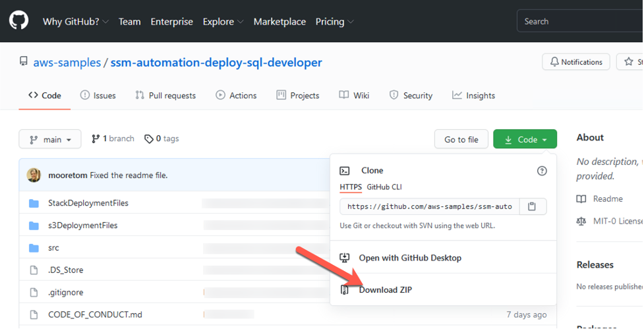Open the Insights tab
This screenshot has height=329, width=644.
tap(473, 96)
